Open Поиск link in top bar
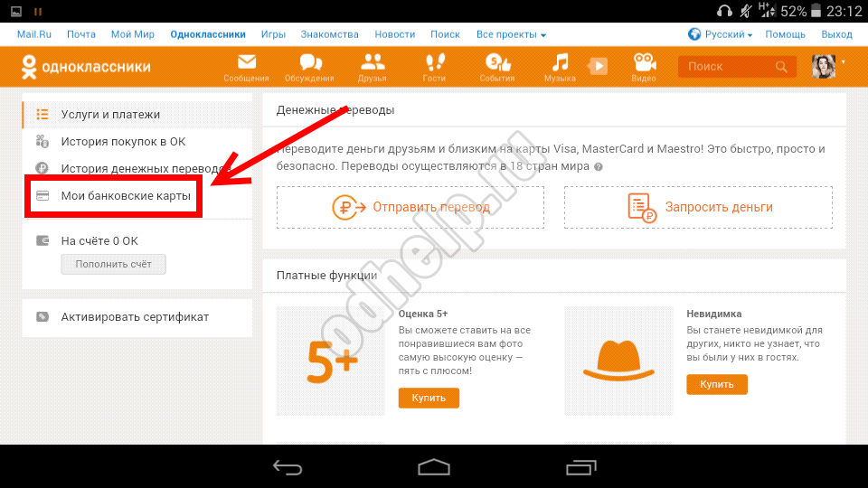This screenshot has height=488, width=868. 445,34
